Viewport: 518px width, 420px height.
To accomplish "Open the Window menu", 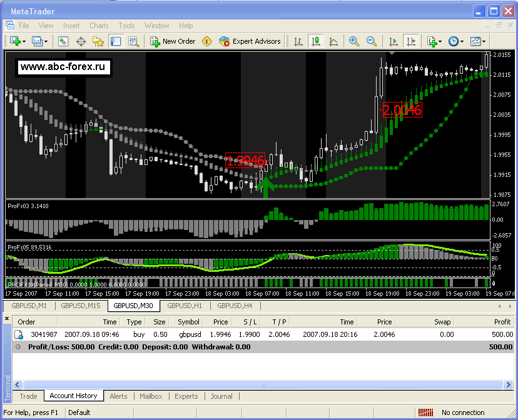I will pyautogui.click(x=157, y=26).
